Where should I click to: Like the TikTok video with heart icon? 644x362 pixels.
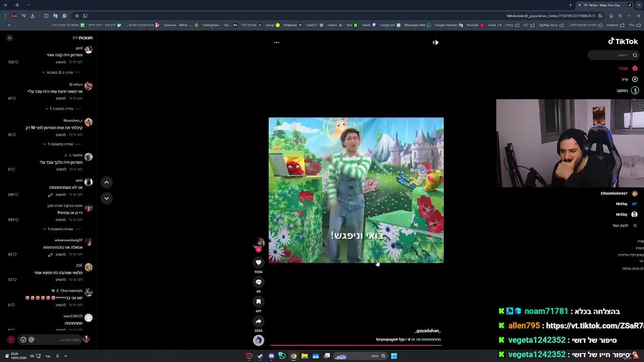[x=259, y=262]
